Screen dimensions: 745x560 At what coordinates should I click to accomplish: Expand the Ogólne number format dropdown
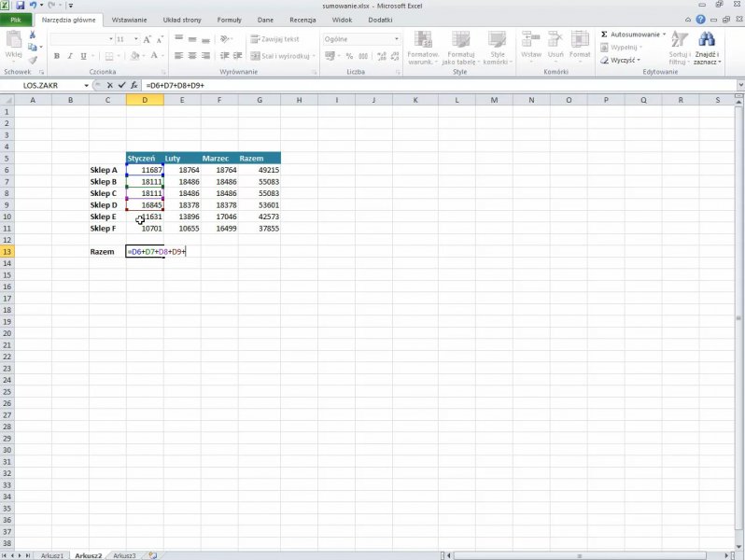(397, 39)
